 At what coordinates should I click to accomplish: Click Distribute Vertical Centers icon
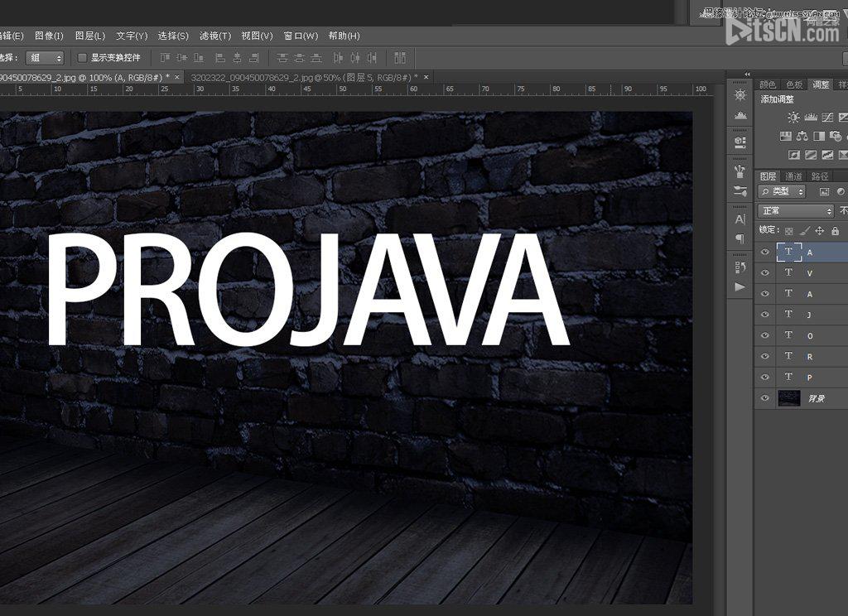[x=299, y=57]
